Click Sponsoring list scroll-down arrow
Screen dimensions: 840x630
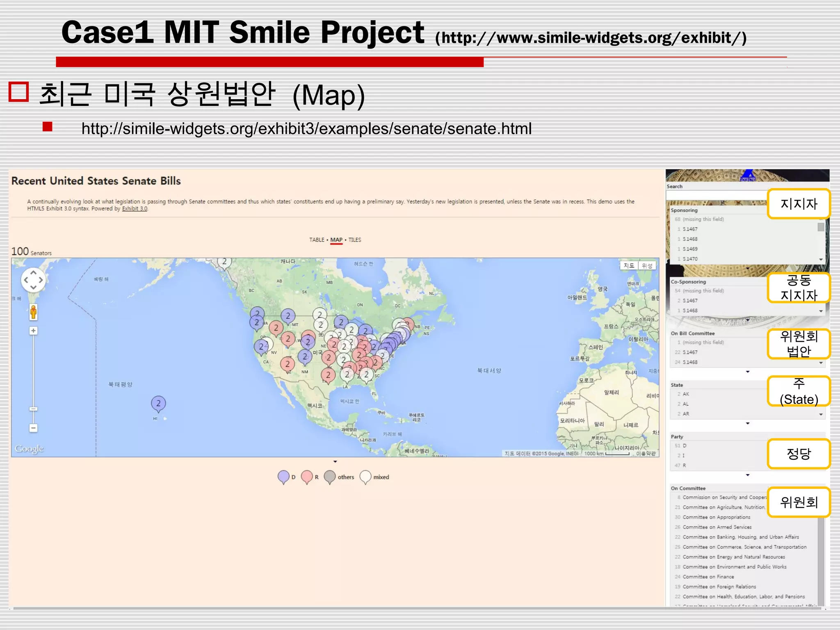pos(821,260)
